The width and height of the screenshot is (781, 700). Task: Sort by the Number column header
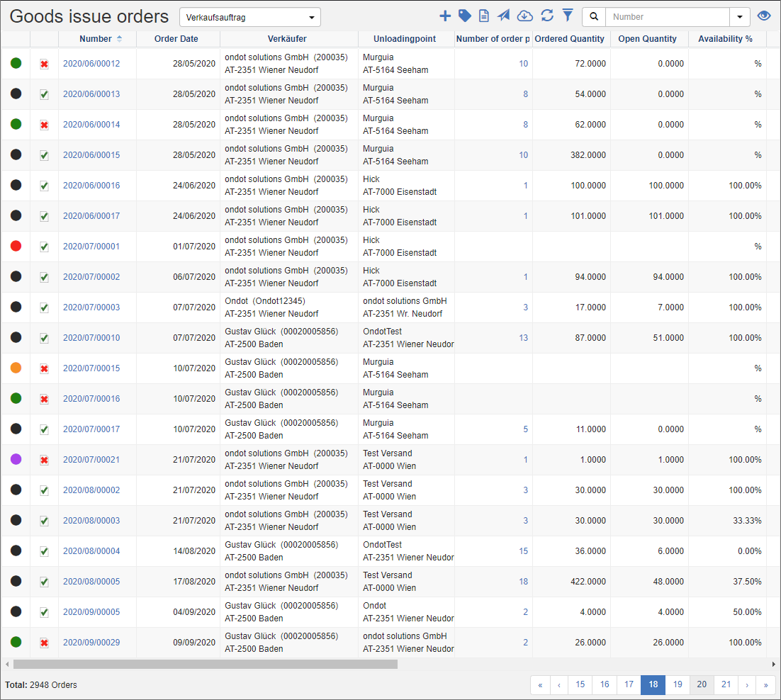(x=96, y=39)
